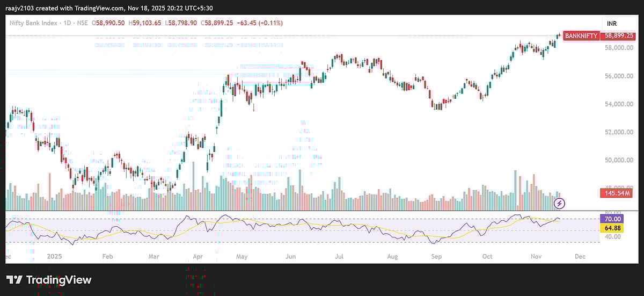Click the TradingView logo in bottom left

(x=49, y=280)
